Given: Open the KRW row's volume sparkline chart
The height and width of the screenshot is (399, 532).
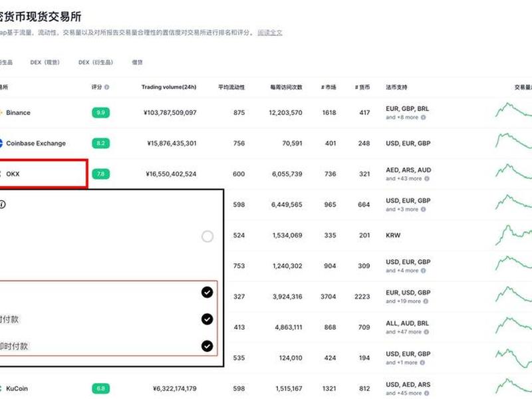Looking at the screenshot, I should tap(513, 235).
